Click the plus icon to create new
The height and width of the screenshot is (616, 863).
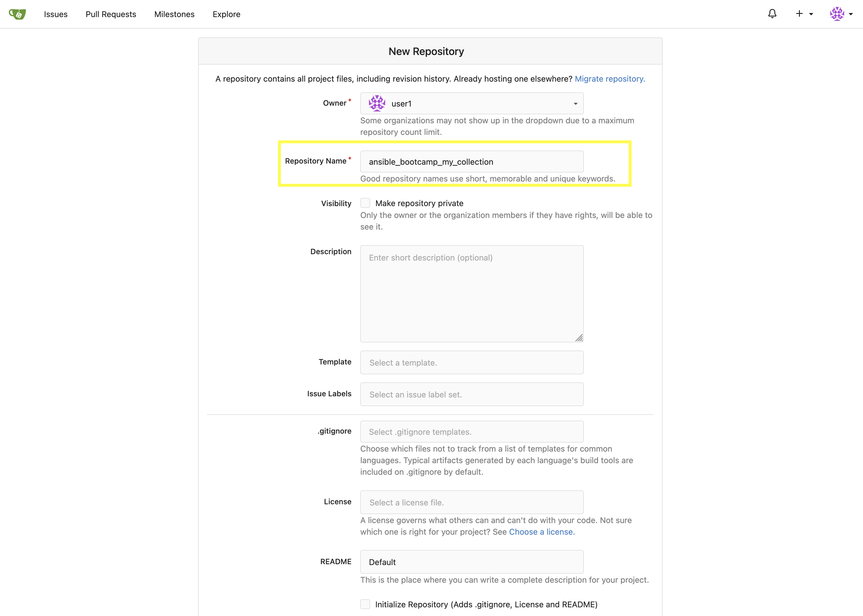coord(799,14)
